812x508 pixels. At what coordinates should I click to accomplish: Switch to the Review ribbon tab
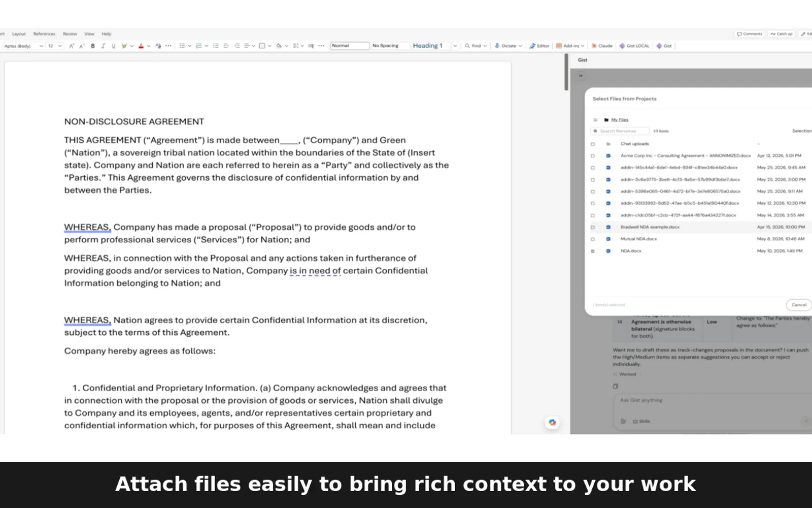[x=70, y=34]
